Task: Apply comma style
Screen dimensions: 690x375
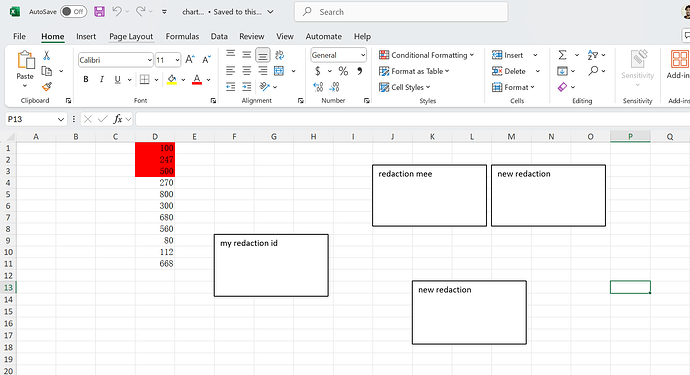Action: pyautogui.click(x=360, y=71)
